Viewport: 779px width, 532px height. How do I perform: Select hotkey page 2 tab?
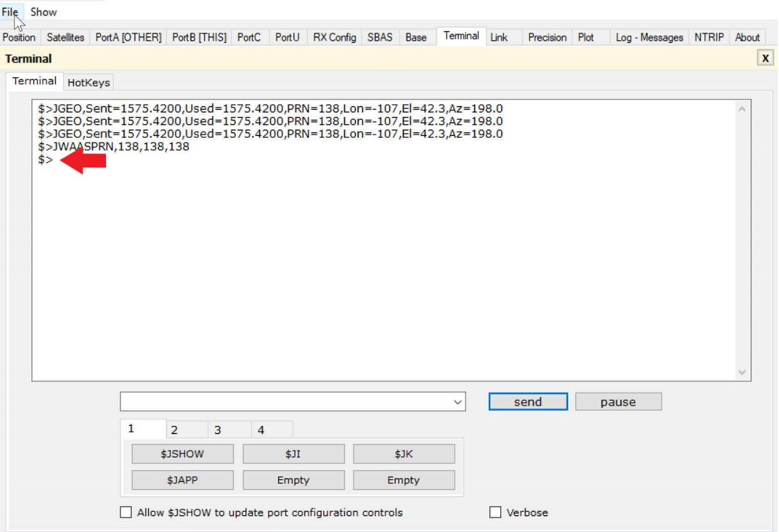click(187, 430)
